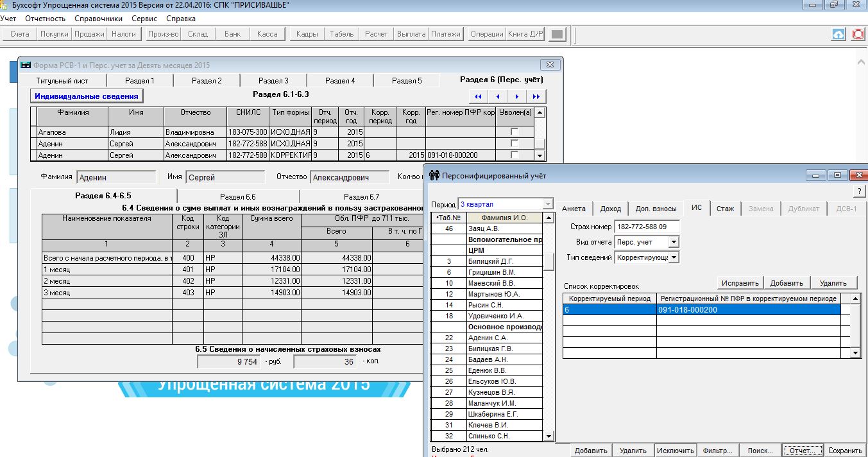Expand the Тип сведений dropdown
The width and height of the screenshot is (868, 457).
pos(673,257)
